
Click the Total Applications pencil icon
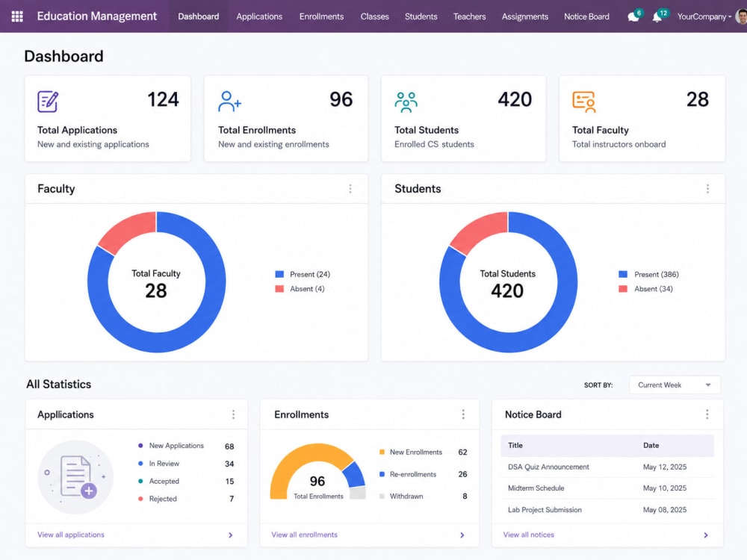pos(48,102)
